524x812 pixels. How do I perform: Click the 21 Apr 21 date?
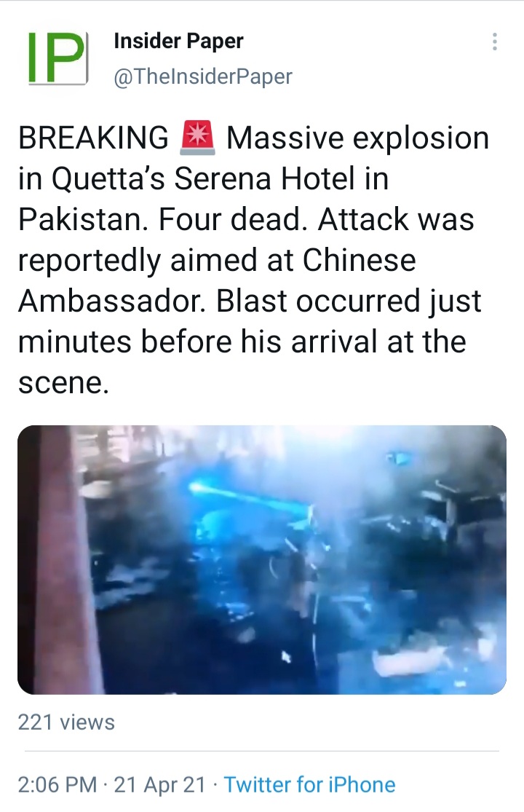coord(160,784)
